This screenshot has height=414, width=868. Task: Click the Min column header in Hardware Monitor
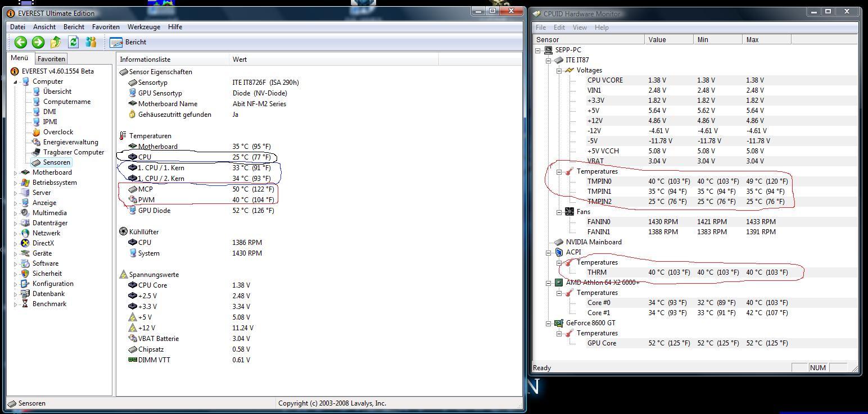coord(718,40)
